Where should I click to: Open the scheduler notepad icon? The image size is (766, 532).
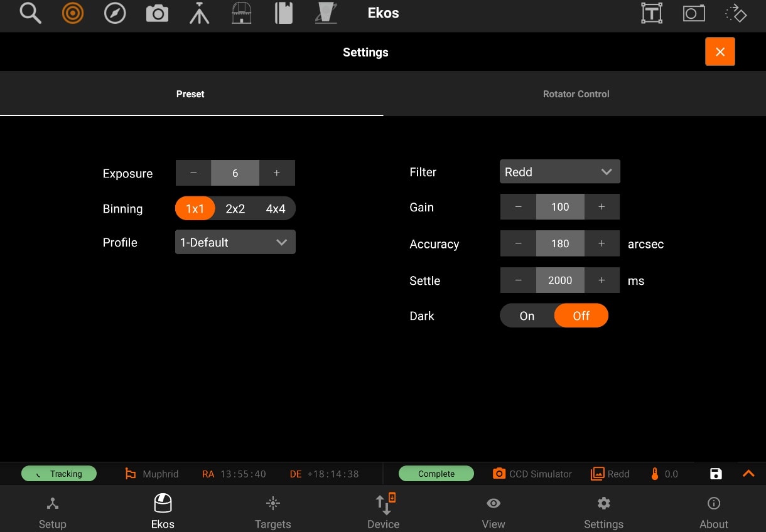click(x=326, y=13)
